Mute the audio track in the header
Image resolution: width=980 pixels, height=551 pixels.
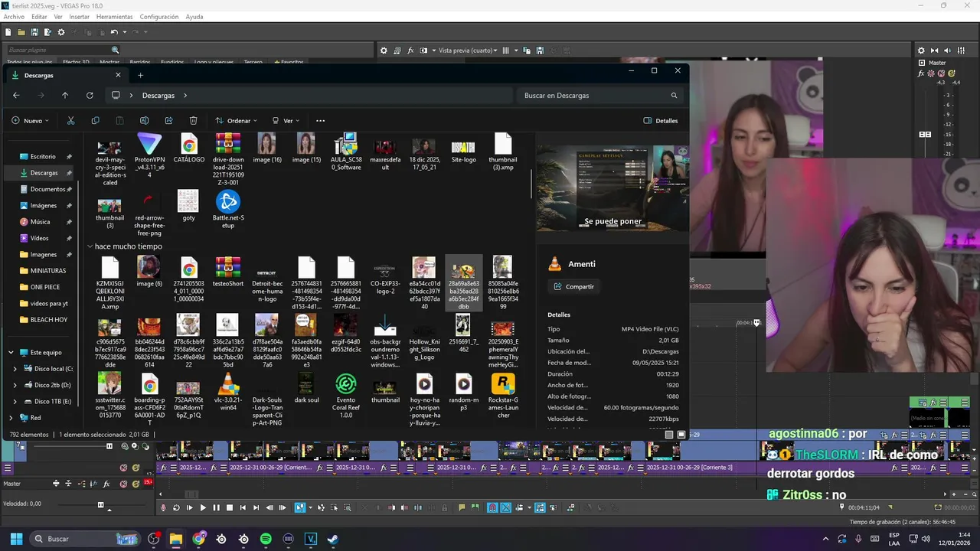pyautogui.click(x=123, y=468)
